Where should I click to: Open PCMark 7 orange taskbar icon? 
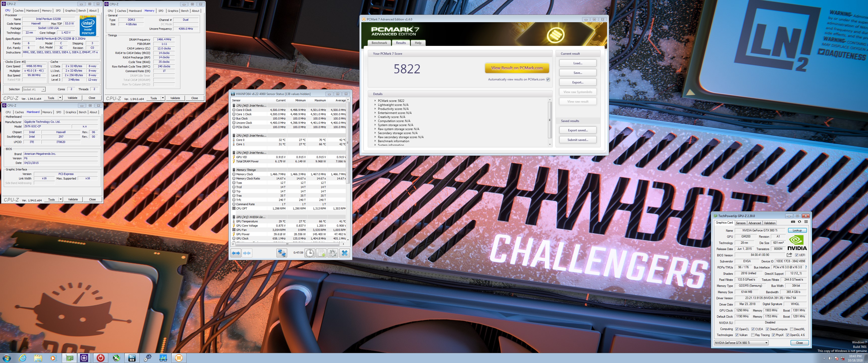pos(179,358)
